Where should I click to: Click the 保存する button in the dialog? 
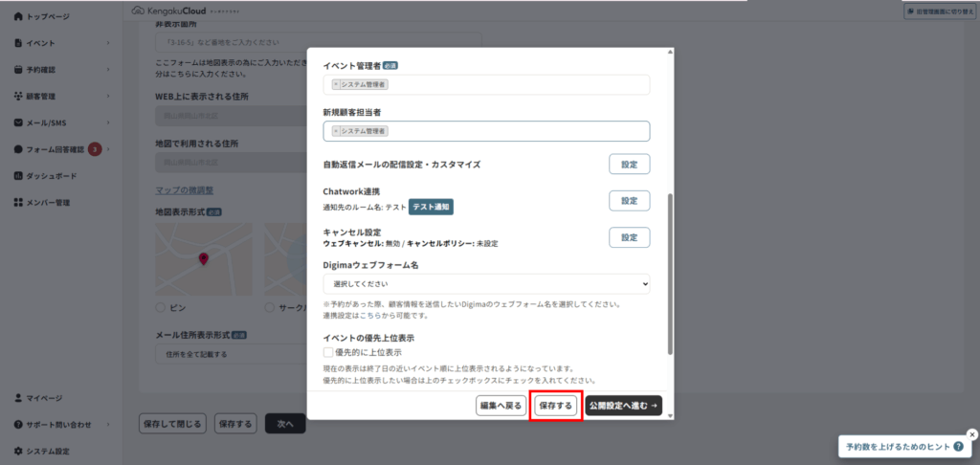click(x=556, y=406)
